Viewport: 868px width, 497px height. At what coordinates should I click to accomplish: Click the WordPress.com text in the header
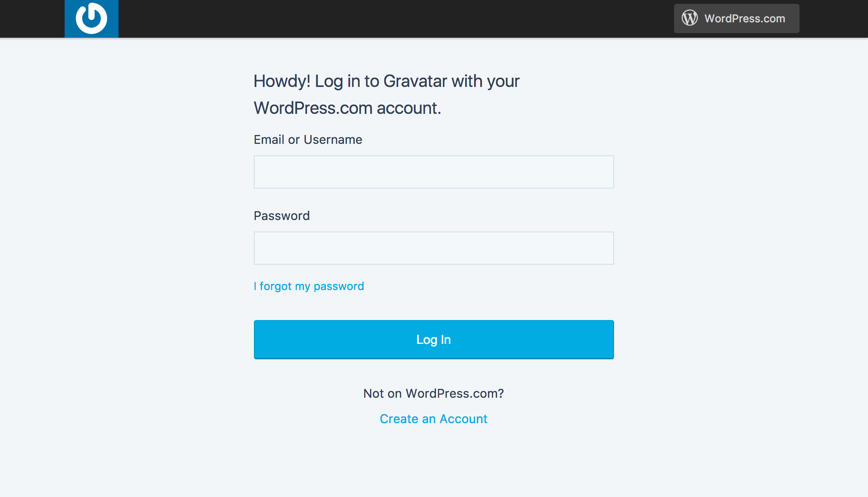coord(744,18)
